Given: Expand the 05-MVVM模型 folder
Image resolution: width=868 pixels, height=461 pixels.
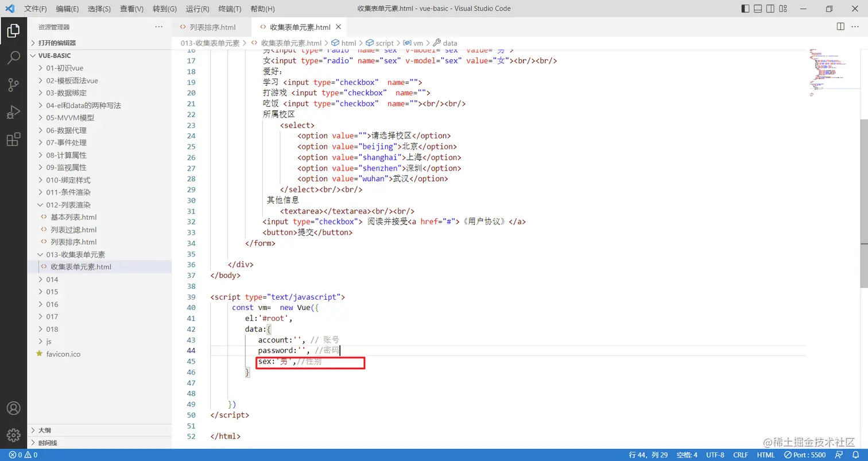Looking at the screenshot, I should [100, 118].
